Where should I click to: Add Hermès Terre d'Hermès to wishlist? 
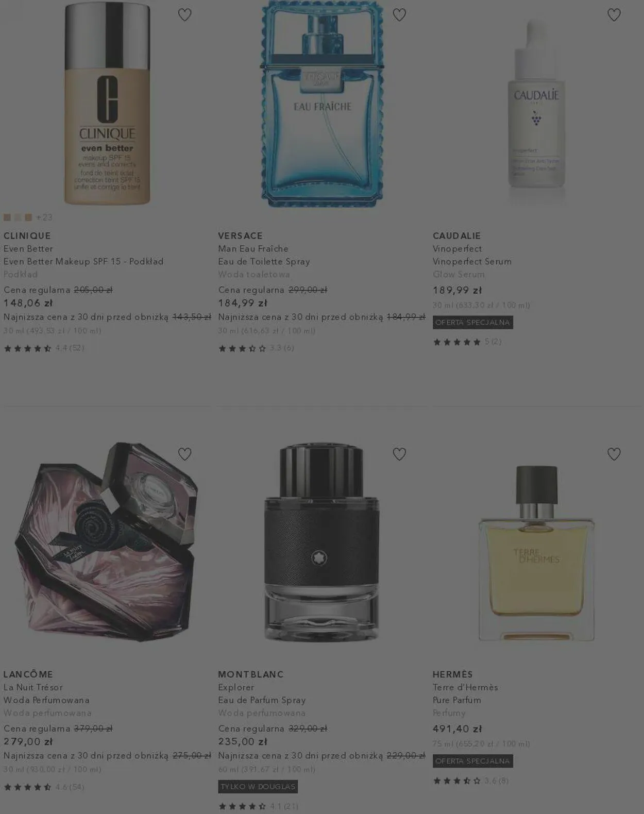(614, 454)
